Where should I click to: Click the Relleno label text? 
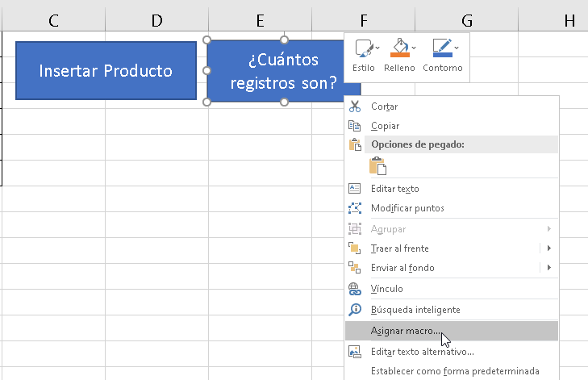click(x=399, y=68)
